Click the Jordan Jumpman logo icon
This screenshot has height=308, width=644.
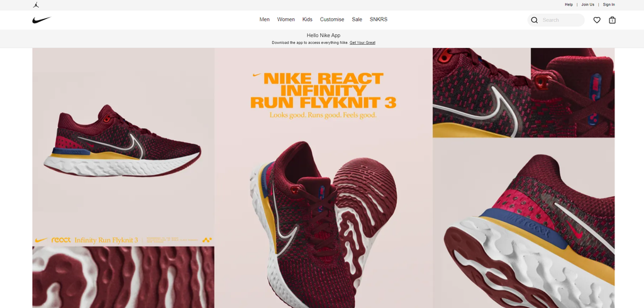tap(36, 4)
